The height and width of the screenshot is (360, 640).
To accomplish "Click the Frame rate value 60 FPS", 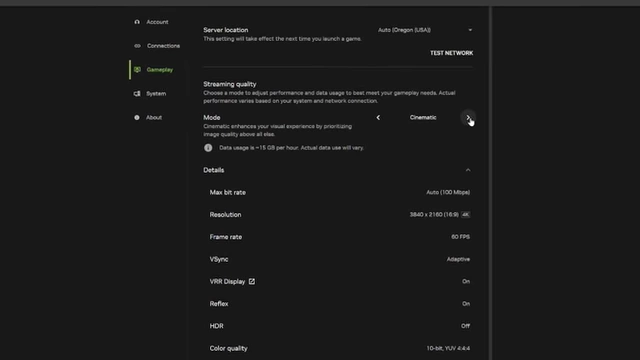I will (x=460, y=237).
